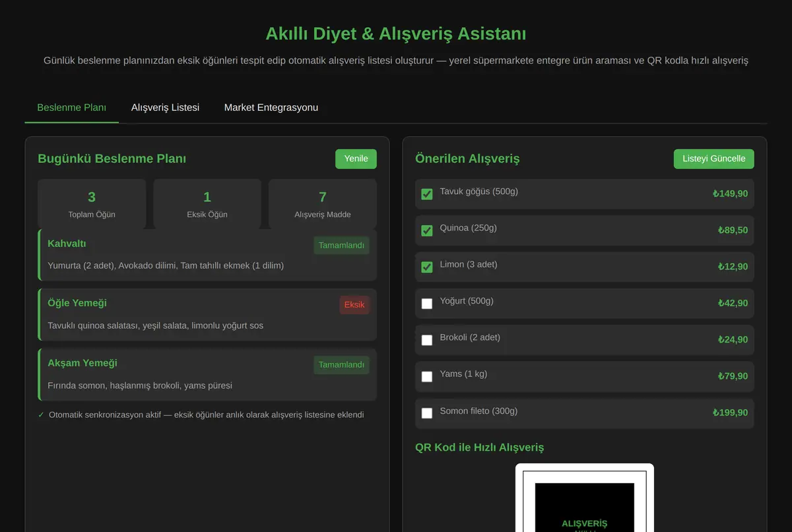Click the Eksik Öğün stat card
The image size is (792, 532).
point(207,204)
